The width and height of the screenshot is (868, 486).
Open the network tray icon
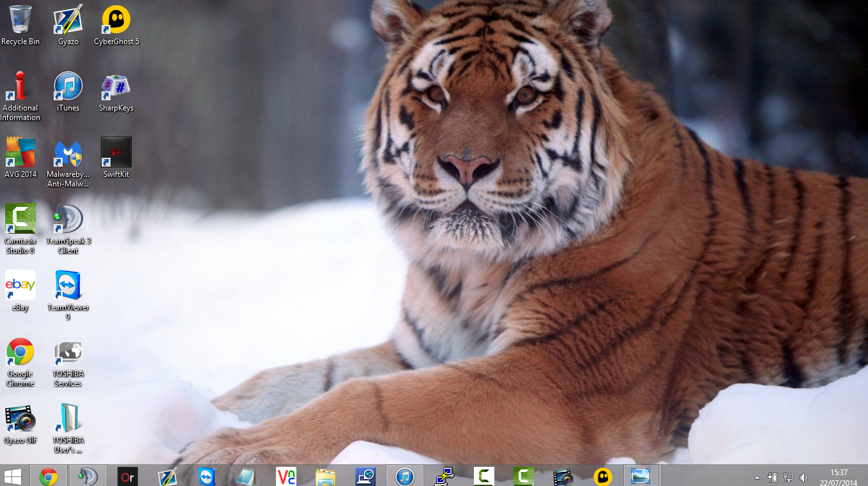[x=788, y=478]
